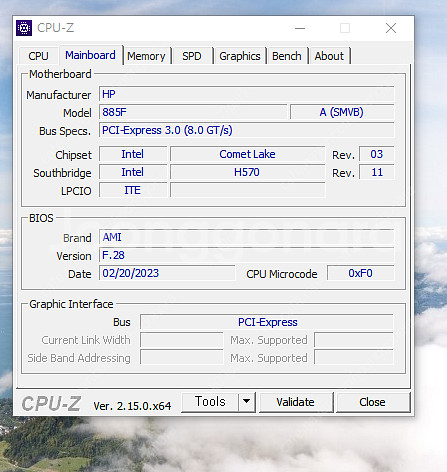Click the PCI-Express 3.0 (8.0 GT/s) field
The height and width of the screenshot is (472, 447).
pyautogui.click(x=247, y=130)
